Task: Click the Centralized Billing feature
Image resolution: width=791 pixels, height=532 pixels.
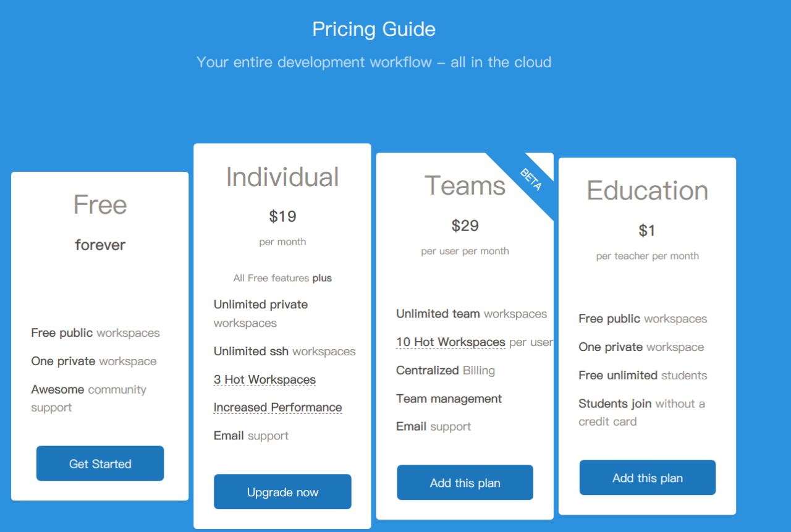Action: 446,370
